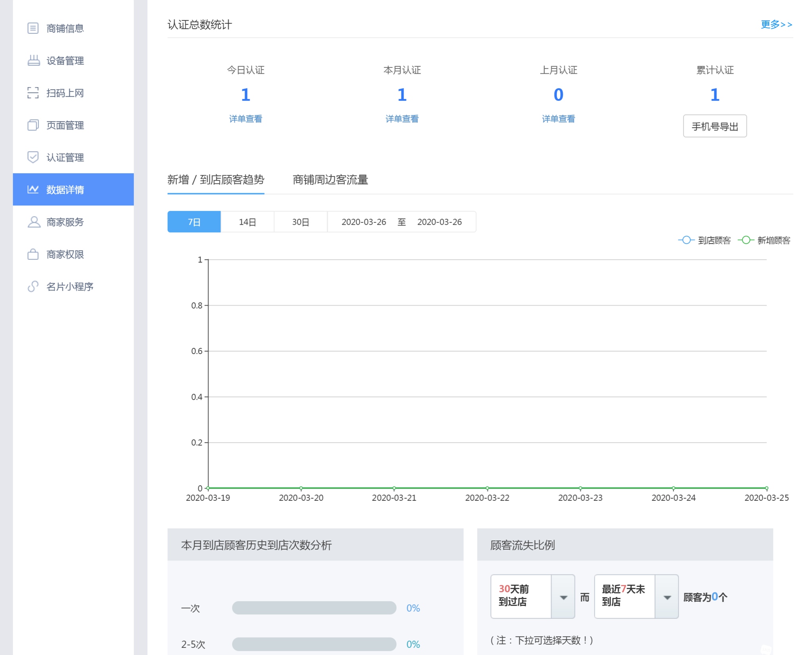Expand the 最近7天未到店 dropdown arrow
The width and height of the screenshot is (812, 655).
[x=667, y=597]
